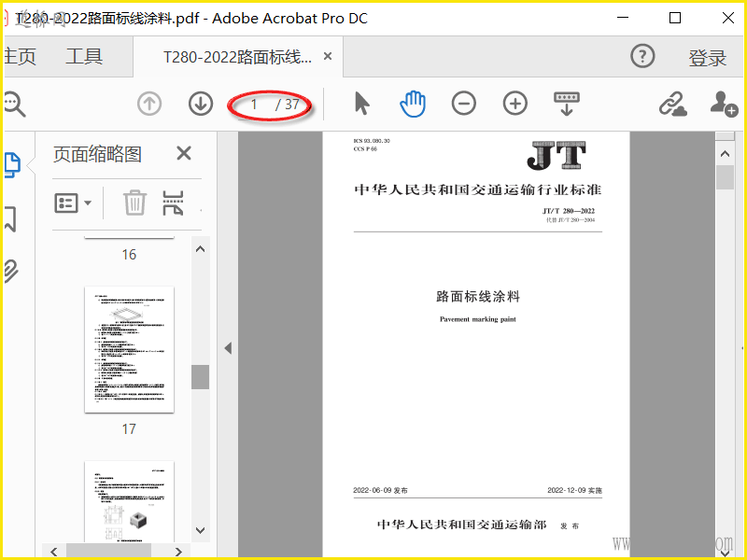747x560 pixels.
Task: Close the 页面缩略图 panel
Action: tap(184, 153)
